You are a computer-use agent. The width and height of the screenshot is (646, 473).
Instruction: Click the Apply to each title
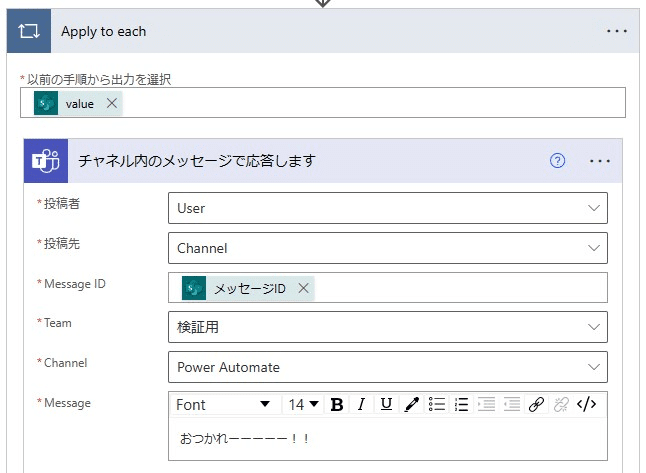click(103, 31)
